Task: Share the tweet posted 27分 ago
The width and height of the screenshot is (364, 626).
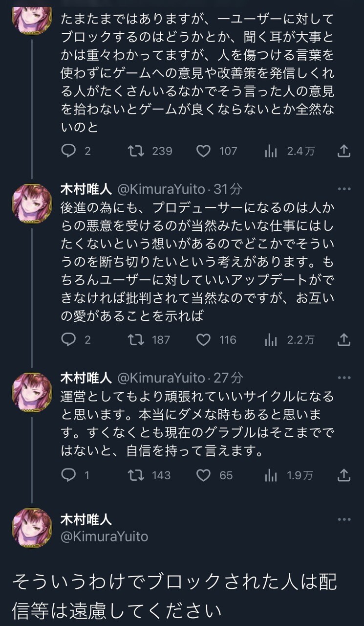Action: coord(344,475)
